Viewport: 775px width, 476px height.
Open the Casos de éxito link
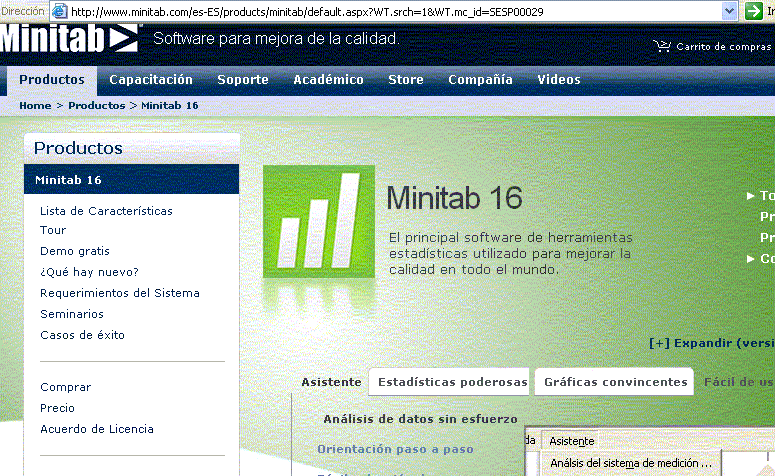[x=82, y=335]
